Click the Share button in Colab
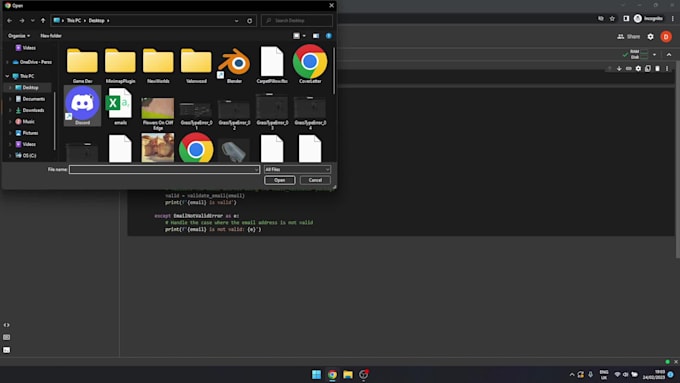 click(628, 36)
